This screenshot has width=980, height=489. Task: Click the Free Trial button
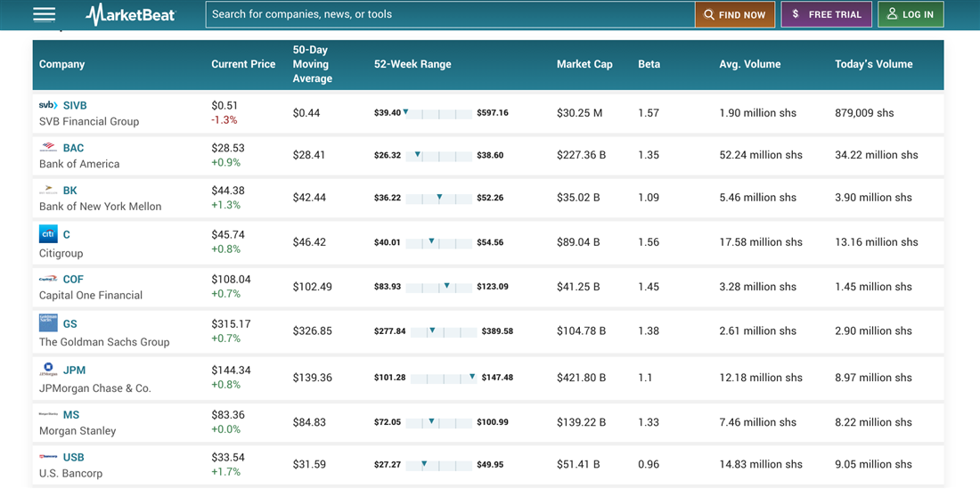[x=826, y=14]
